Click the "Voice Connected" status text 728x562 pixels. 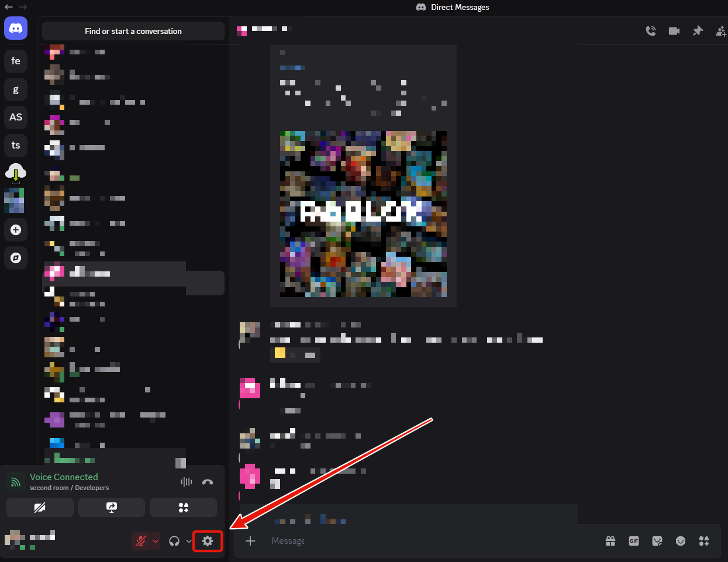pos(64,477)
